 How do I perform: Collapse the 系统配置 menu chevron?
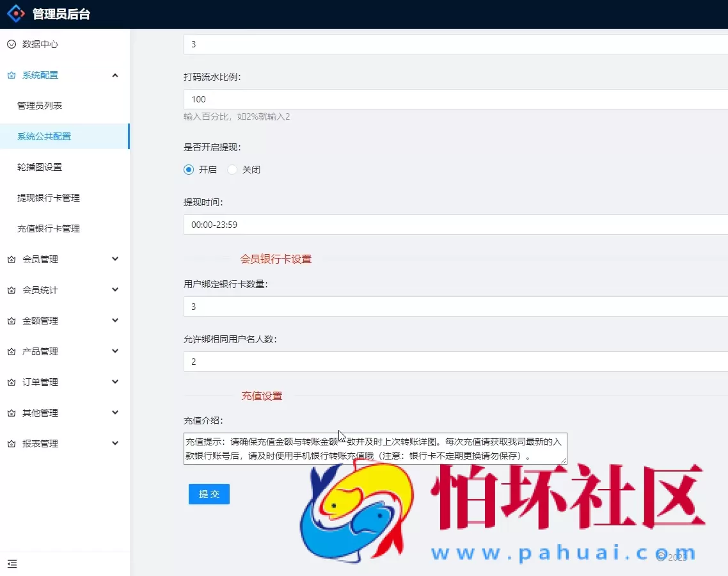point(115,75)
